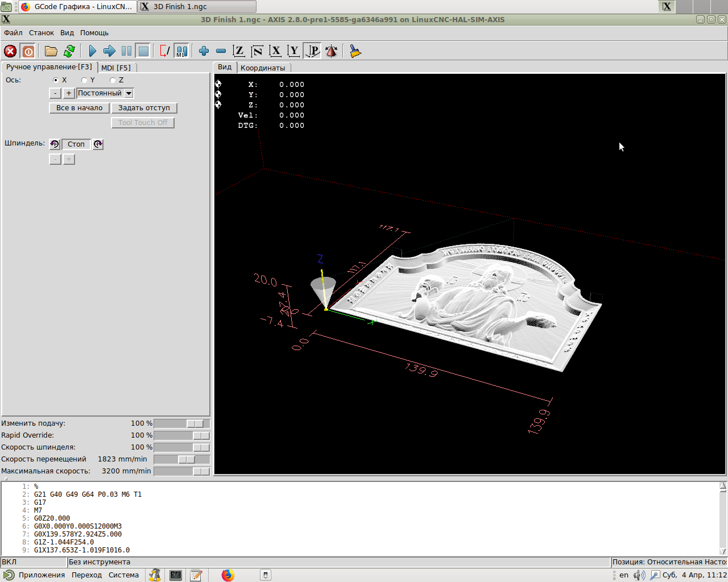728x582 pixels.
Task: Click 'Задать отступ' touch off button
Action: click(x=144, y=108)
